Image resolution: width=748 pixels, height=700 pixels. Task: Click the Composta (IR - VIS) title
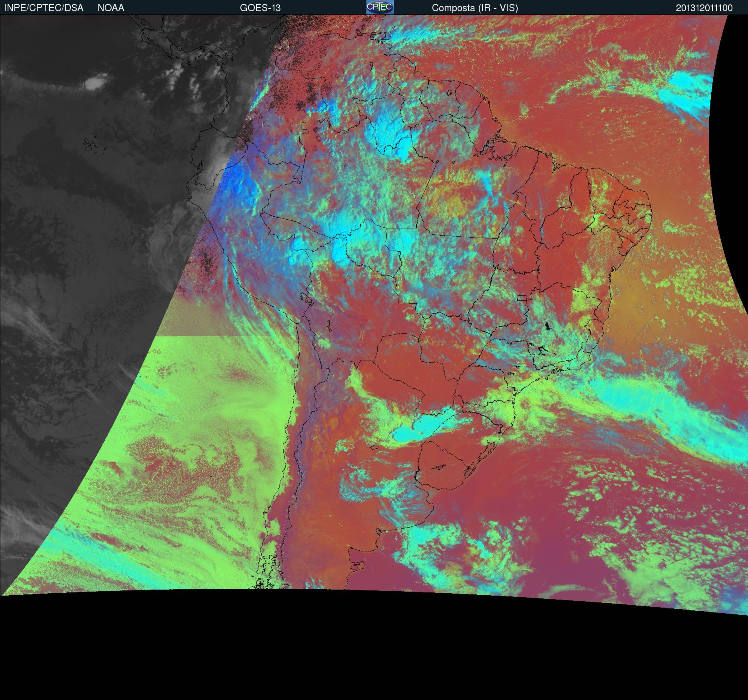point(475,8)
